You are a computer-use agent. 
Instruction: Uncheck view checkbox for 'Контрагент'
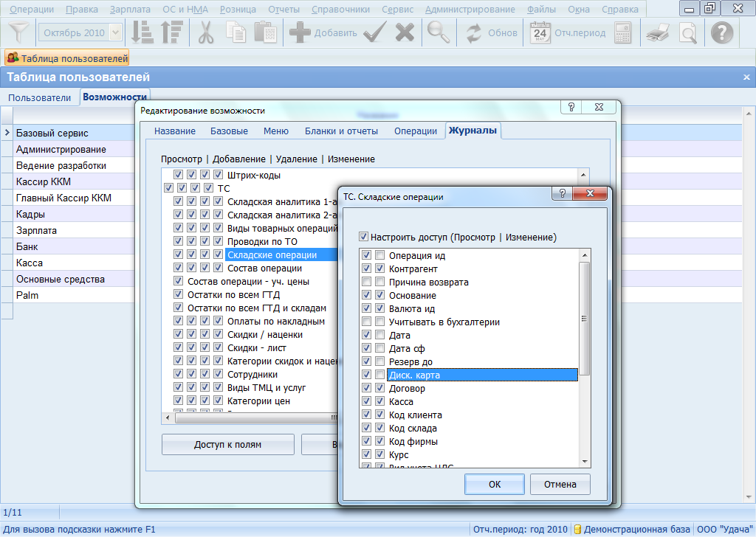[367, 269]
